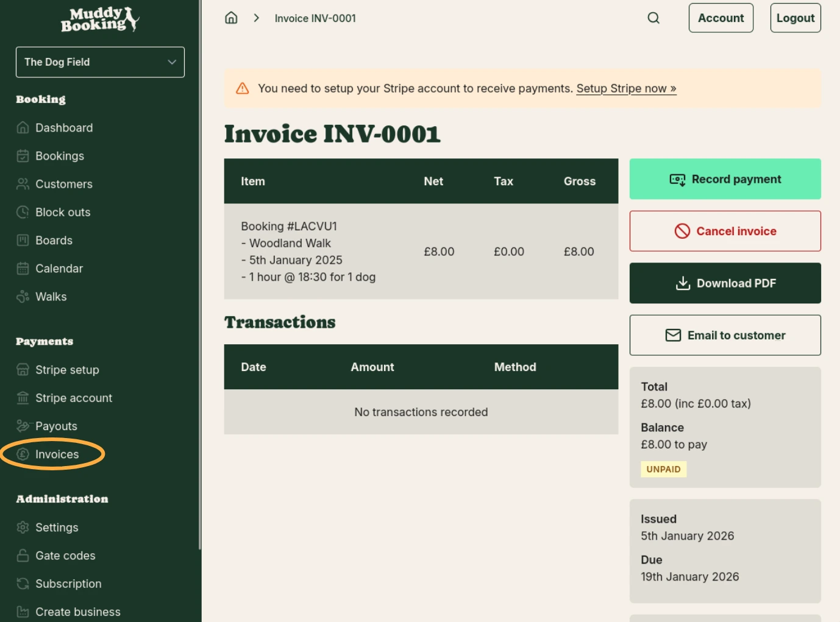Select the Block outs clock icon
The height and width of the screenshot is (622, 840).
pos(23,212)
